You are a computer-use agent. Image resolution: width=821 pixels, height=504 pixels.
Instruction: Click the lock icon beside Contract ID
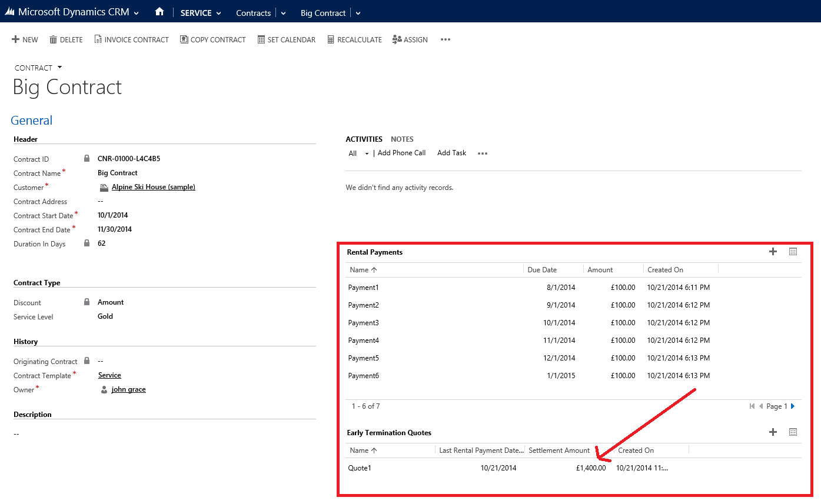[87, 158]
